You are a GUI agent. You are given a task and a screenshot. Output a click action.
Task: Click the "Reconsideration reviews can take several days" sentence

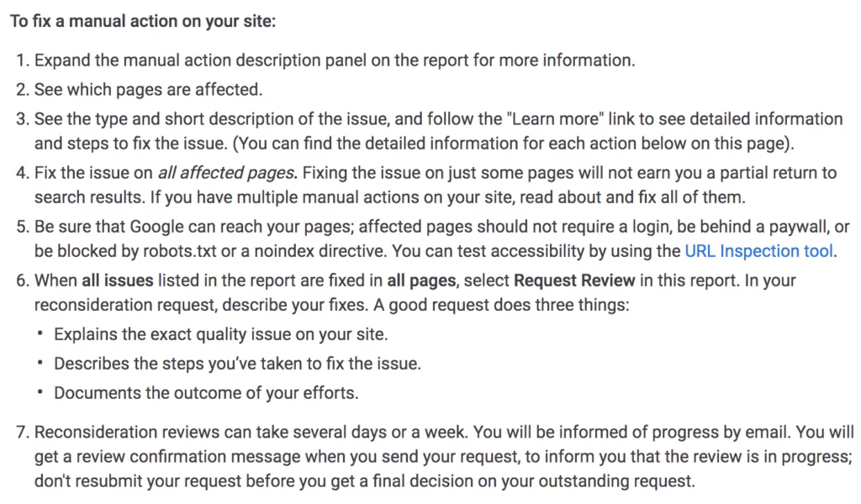[x=251, y=432]
